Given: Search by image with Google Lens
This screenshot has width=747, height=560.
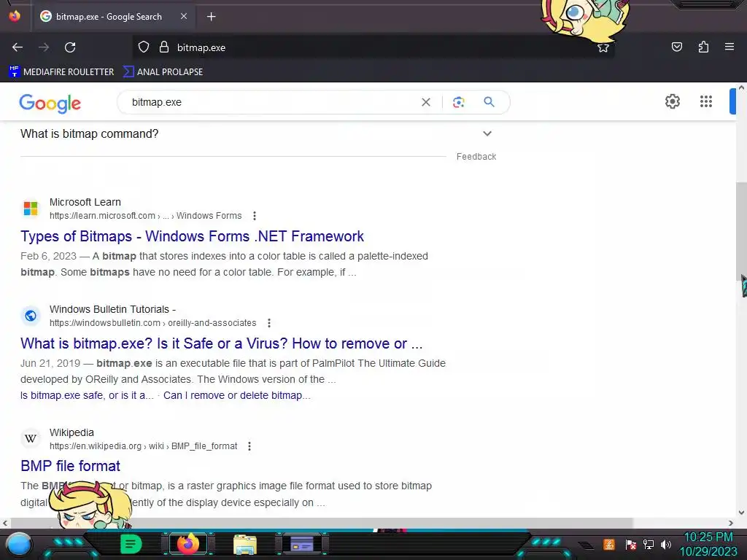Looking at the screenshot, I should point(458,102).
